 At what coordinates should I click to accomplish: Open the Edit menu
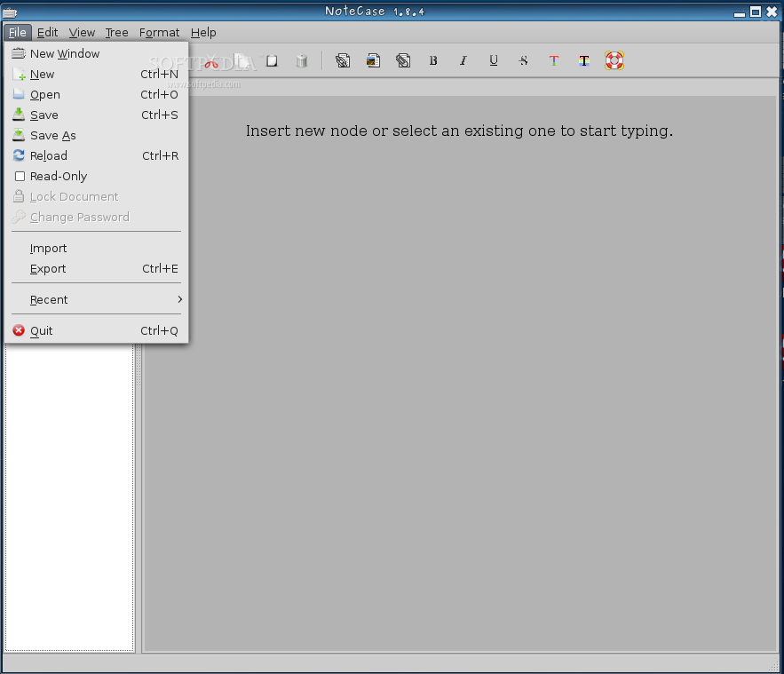click(47, 33)
